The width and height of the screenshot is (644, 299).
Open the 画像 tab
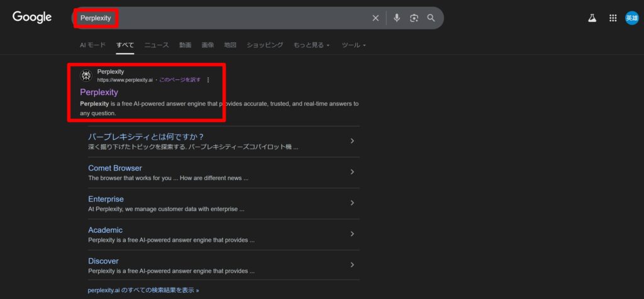pyautogui.click(x=208, y=45)
